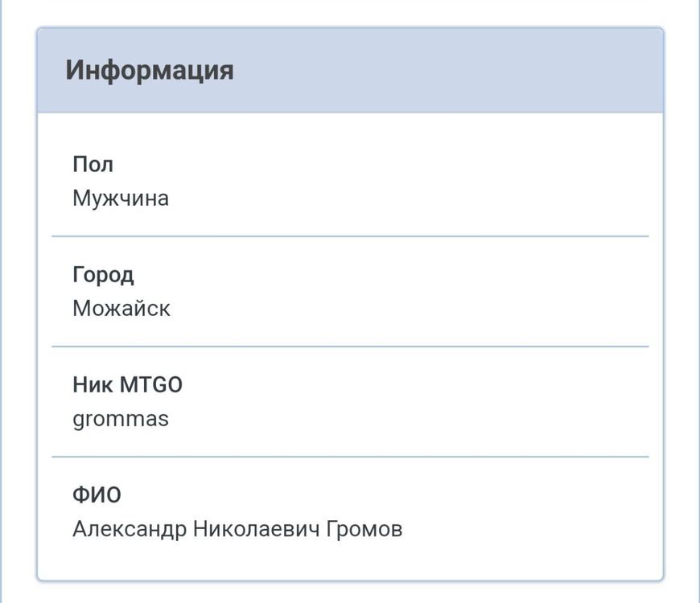Click the grommas nickname value
The width and height of the screenshot is (700, 603).
(121, 418)
